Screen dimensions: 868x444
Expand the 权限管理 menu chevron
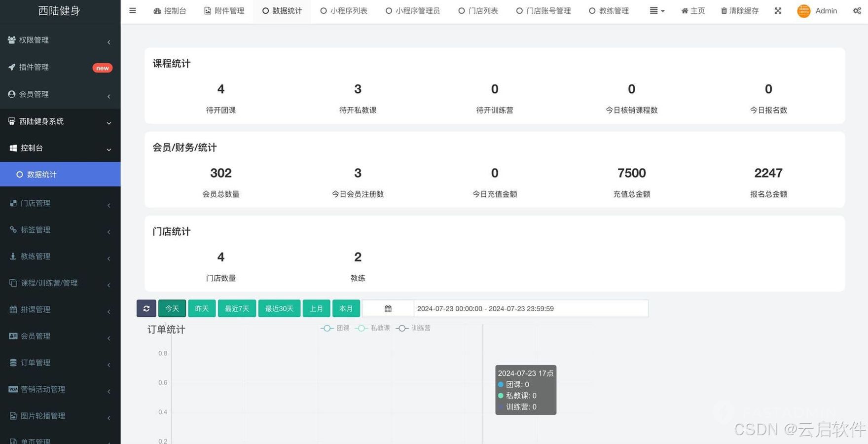(x=108, y=42)
